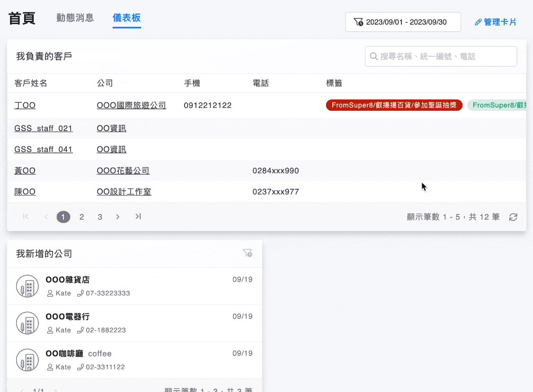
Task: Click the building icon for OO咖啡廳
Action: [x=27, y=360]
